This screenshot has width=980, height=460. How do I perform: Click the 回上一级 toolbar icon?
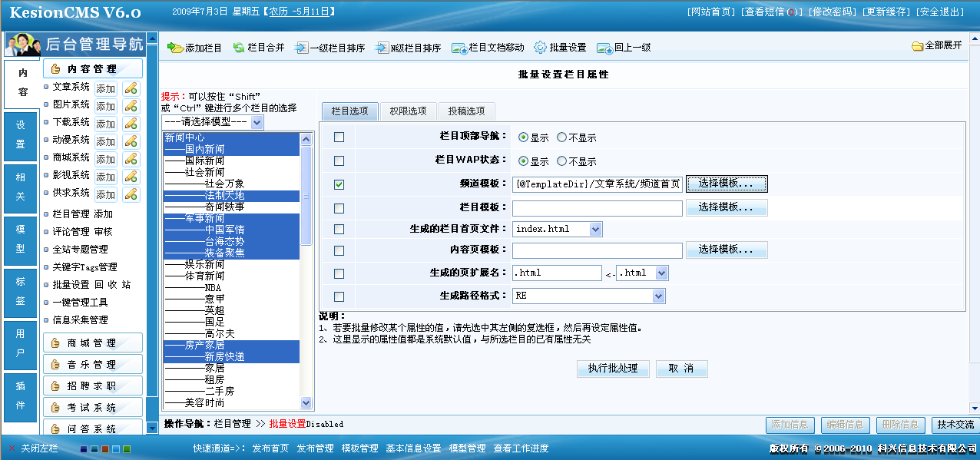(604, 48)
